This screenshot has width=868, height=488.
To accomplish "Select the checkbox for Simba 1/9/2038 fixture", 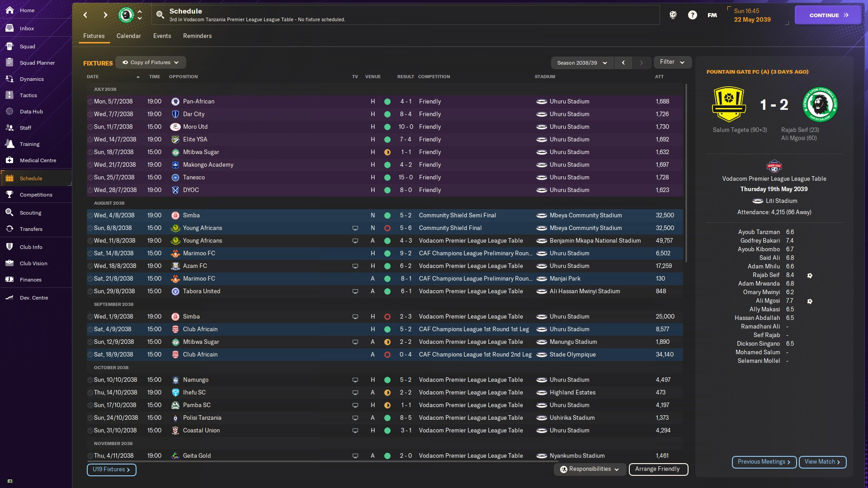I will [90, 317].
